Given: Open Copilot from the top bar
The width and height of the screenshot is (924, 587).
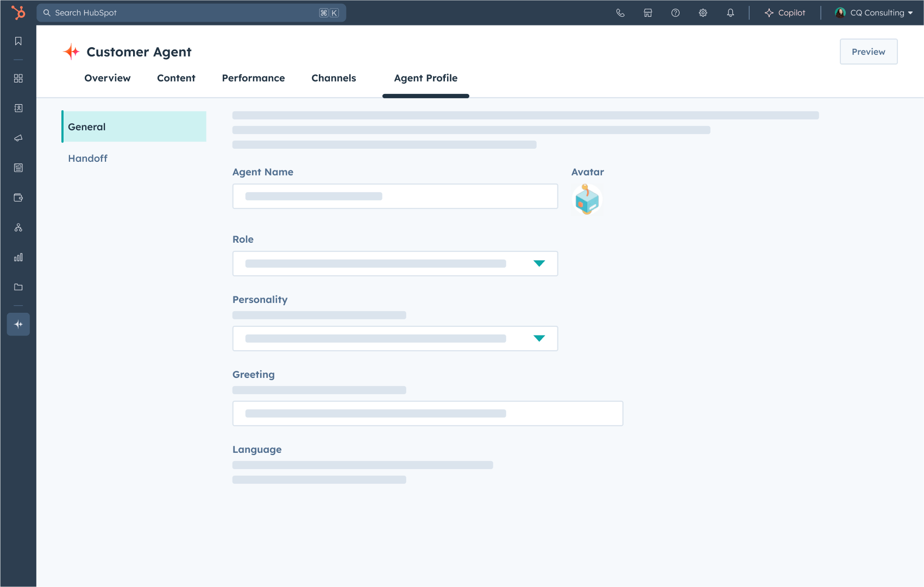Looking at the screenshot, I should click(785, 13).
